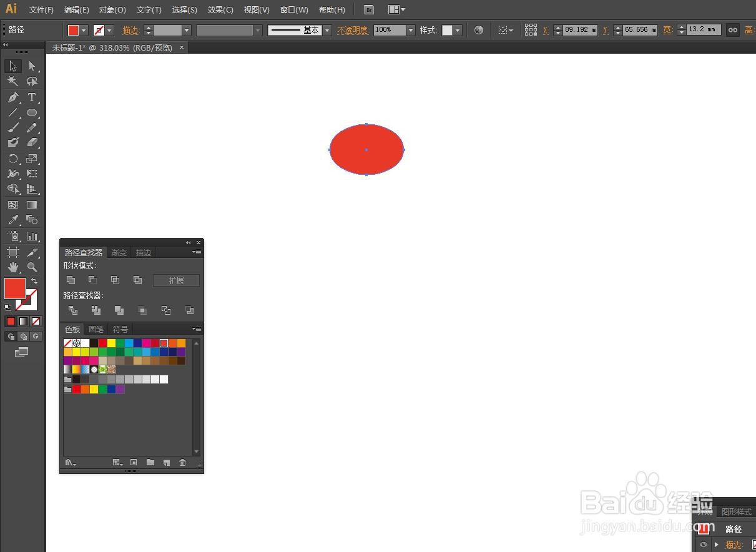Open arrange documents dropdown in menu bar
Viewport: 756px width, 552px height.
tap(396, 10)
